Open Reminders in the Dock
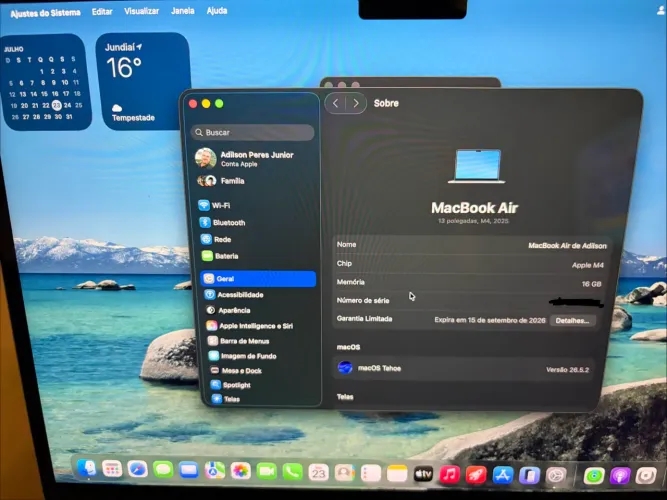667x500 pixels. point(371,474)
